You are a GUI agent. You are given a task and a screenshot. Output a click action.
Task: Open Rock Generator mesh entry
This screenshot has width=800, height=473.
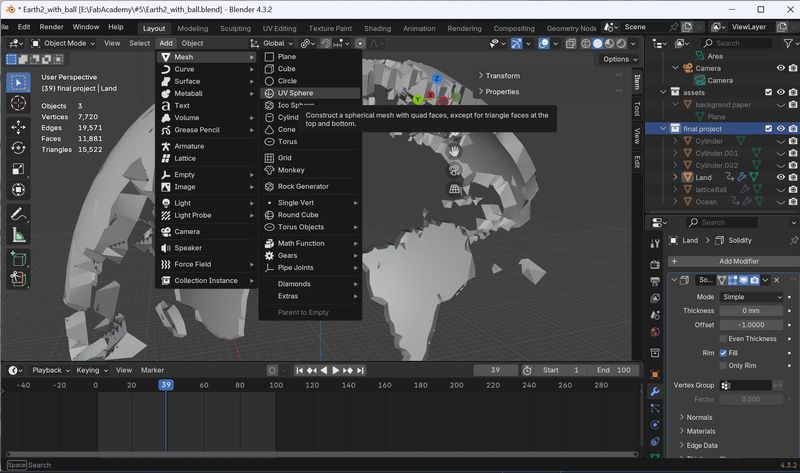310,186
